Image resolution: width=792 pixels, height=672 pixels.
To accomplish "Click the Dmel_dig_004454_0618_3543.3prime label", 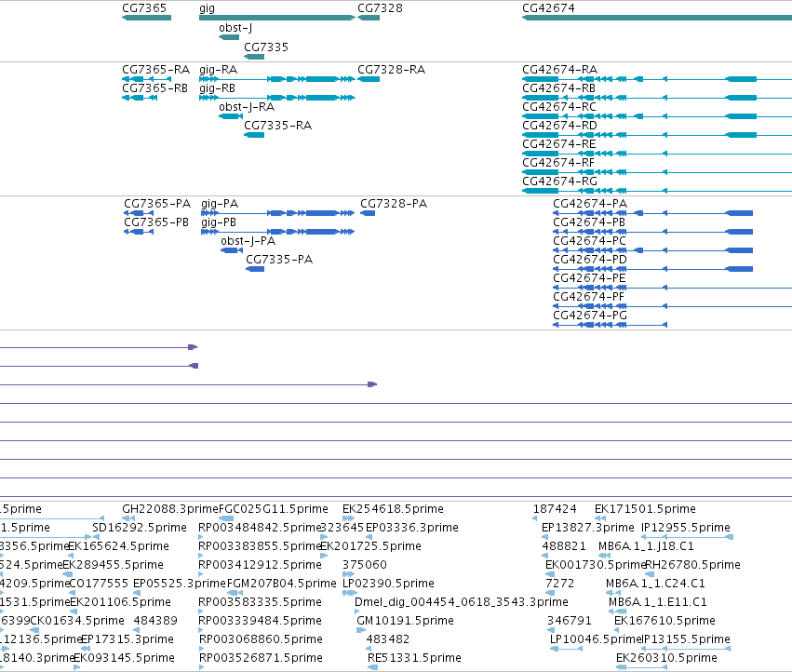I will [x=462, y=602].
